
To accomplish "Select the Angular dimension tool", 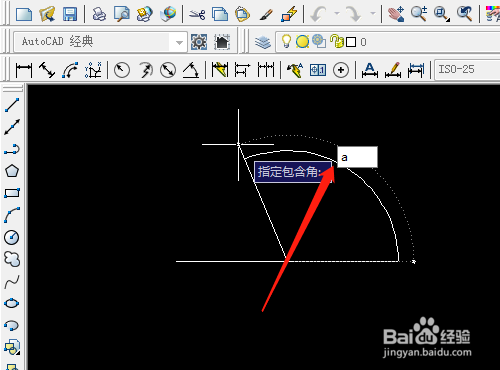I will [x=191, y=70].
